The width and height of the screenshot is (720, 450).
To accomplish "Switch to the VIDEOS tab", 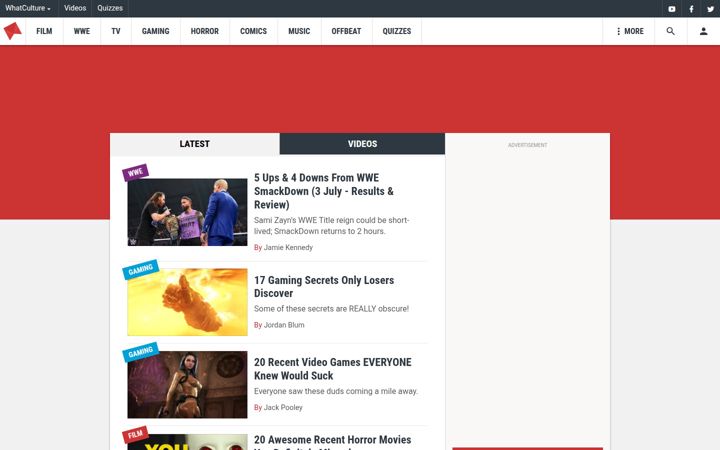I will [362, 144].
